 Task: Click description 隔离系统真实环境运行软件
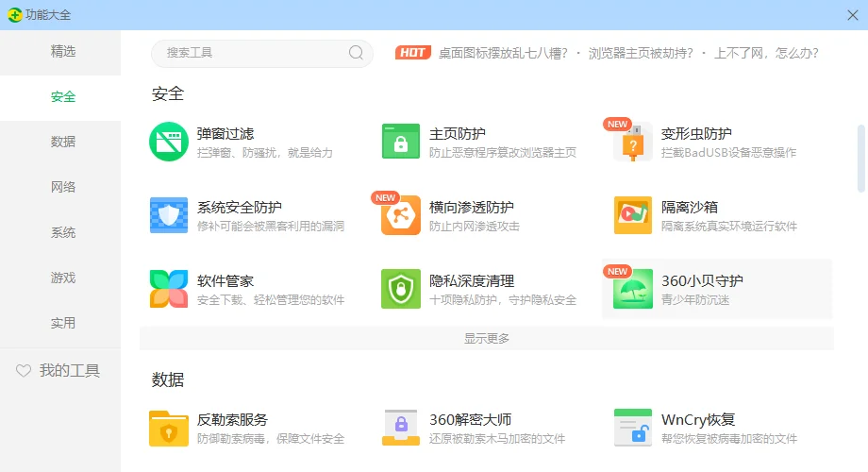(729, 226)
